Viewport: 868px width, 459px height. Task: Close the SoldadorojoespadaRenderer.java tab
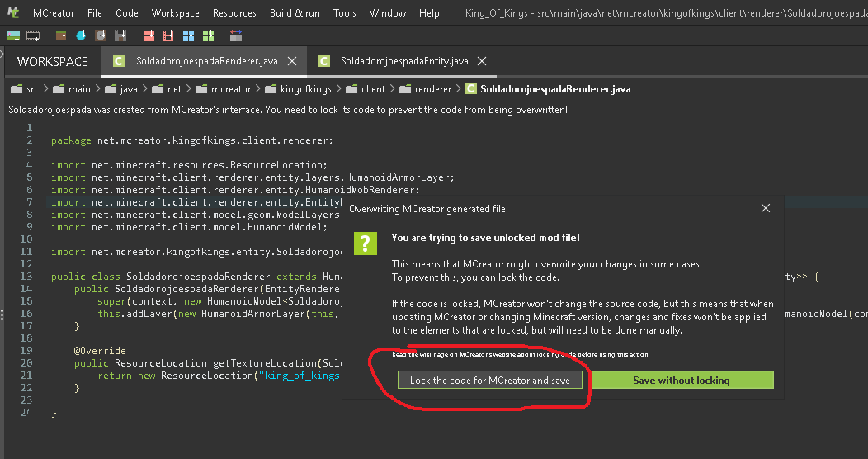(292, 61)
